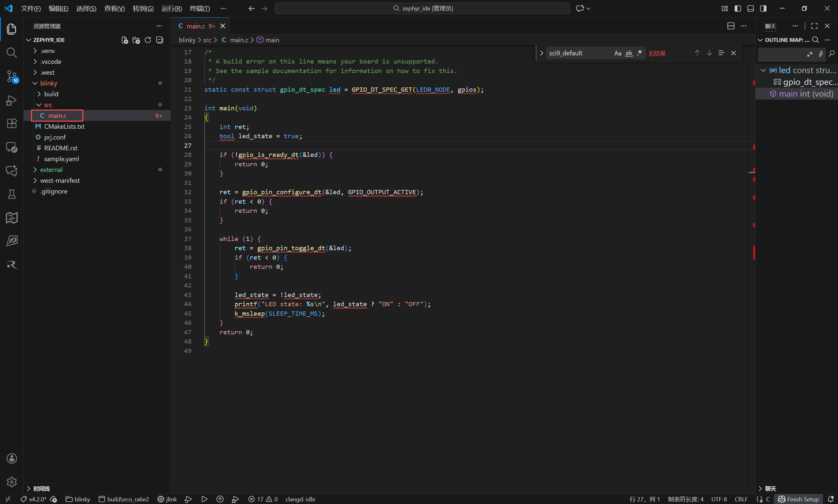838x504 pixels.
Task: Click build\eco_ra6e2 in status bar
Action: tap(123, 499)
